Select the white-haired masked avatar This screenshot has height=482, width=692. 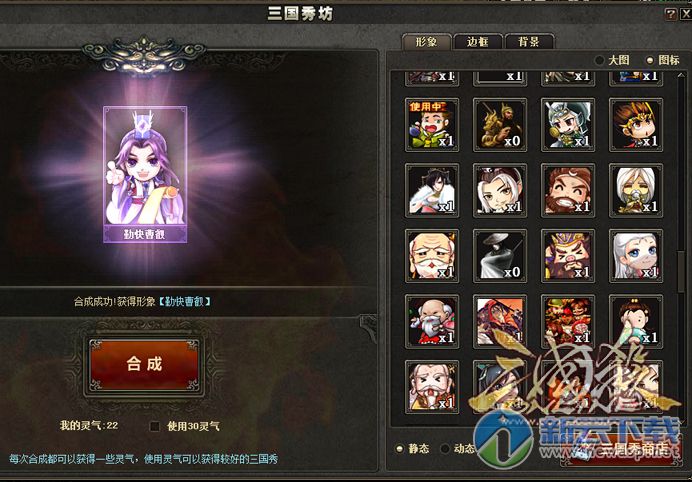tap(636, 190)
